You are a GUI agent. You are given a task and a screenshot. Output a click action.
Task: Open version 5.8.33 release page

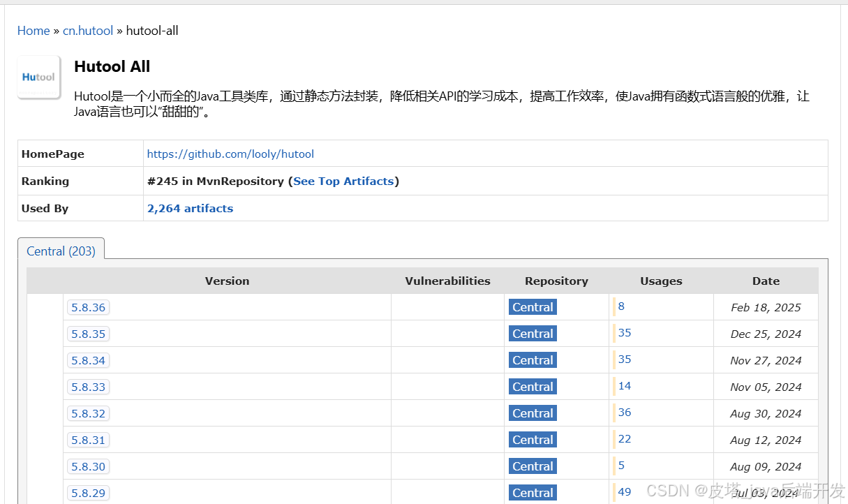(x=88, y=386)
